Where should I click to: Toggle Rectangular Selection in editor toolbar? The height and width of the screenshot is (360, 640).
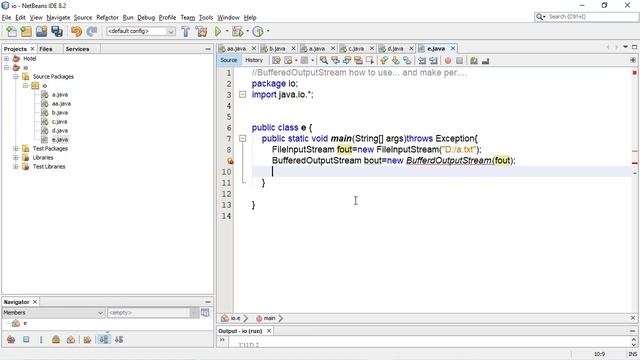(x=370, y=60)
